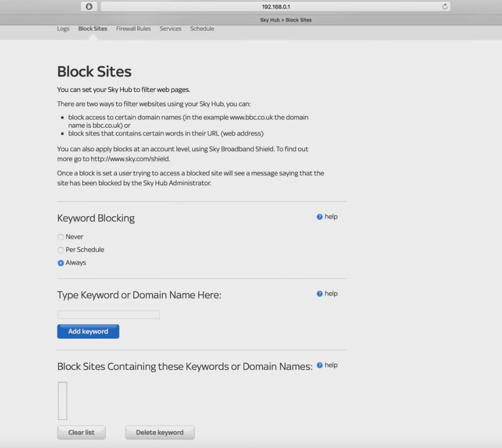Viewport: 502px width, 448px height.
Task: Select the Block Sites navigation tab
Action: pos(93,29)
